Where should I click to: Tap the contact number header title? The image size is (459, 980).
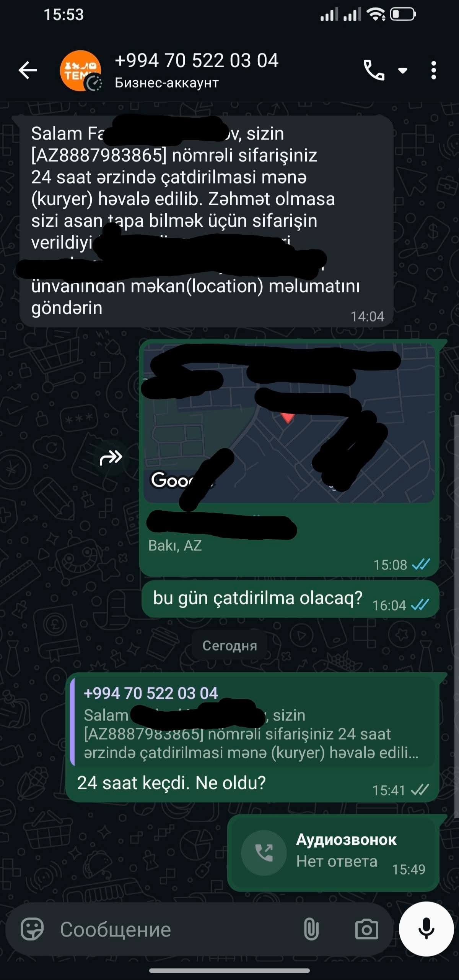pos(197,60)
